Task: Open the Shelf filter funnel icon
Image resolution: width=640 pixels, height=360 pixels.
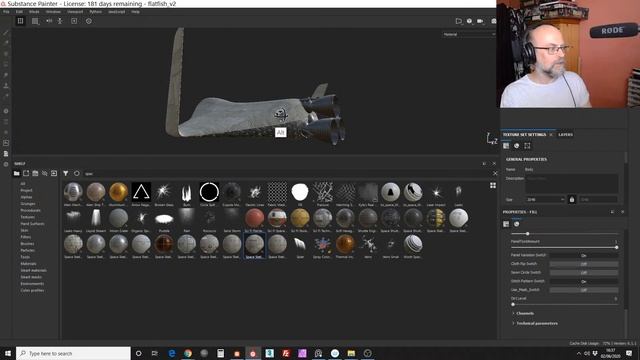Action: (x=65, y=173)
